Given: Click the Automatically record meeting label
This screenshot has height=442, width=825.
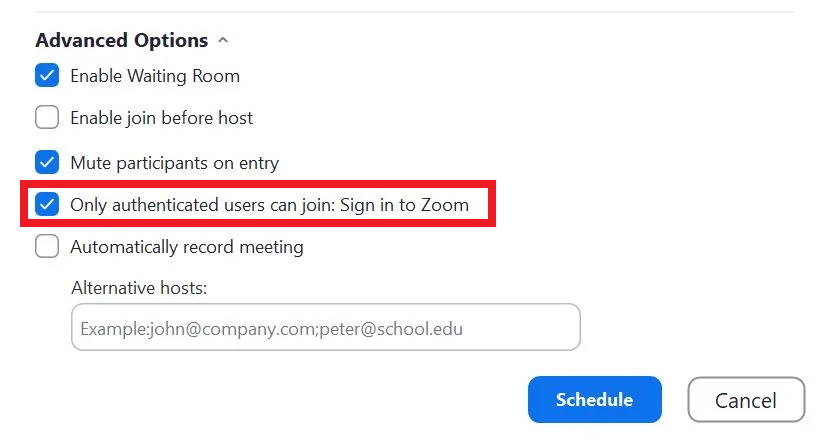Looking at the screenshot, I should [x=186, y=247].
